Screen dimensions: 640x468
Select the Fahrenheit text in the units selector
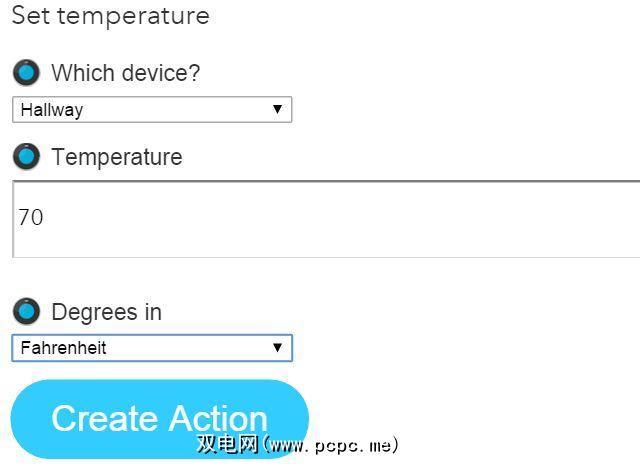[63, 348]
